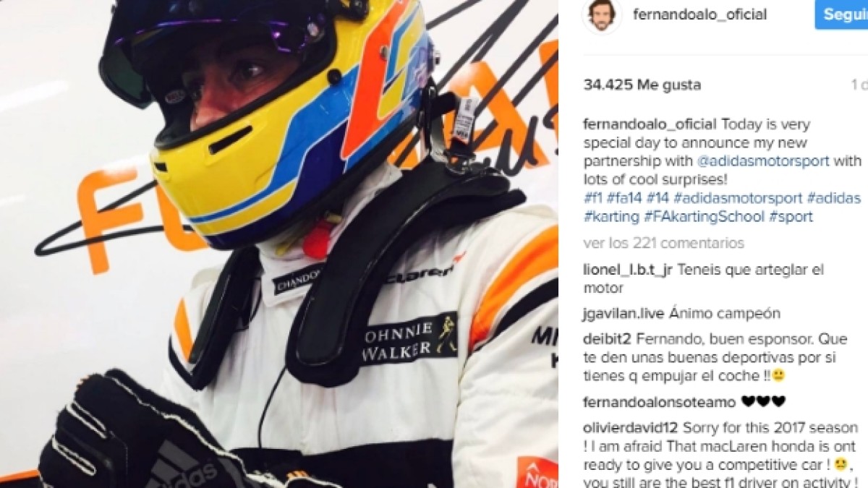The height and width of the screenshot is (488, 868).
Task: Open the #karting hashtag
Action: click(611, 217)
